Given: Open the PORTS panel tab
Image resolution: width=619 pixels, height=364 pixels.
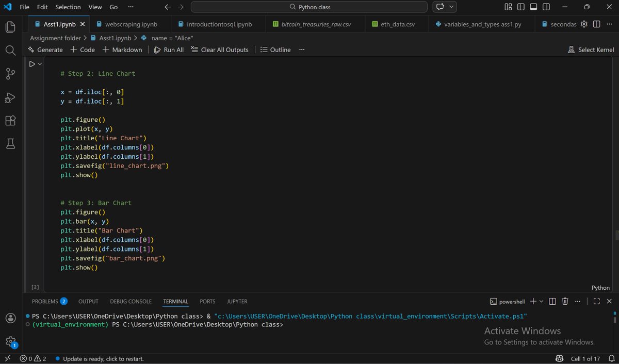Looking at the screenshot, I should coord(207,301).
